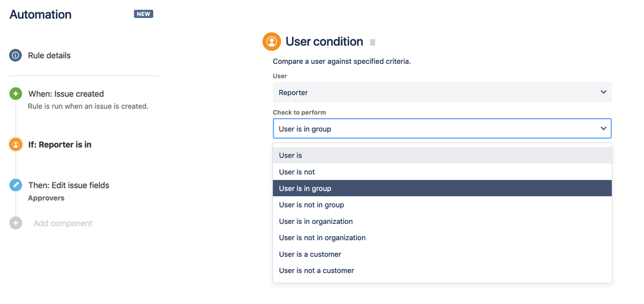Click the Rule details info icon
Screen dimensions: 644x304
click(x=15, y=56)
